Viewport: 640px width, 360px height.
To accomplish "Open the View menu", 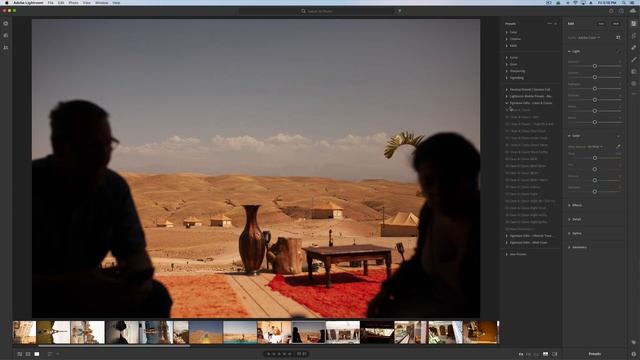I will 87,2.
